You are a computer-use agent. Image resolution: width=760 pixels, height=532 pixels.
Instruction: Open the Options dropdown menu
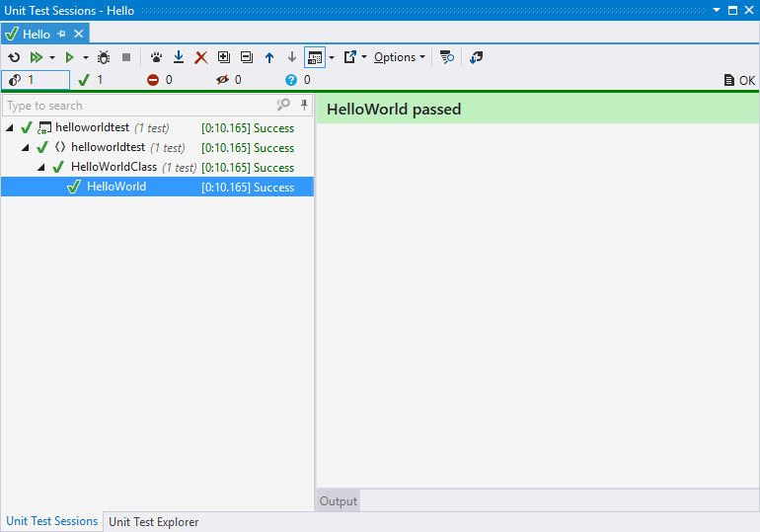400,58
